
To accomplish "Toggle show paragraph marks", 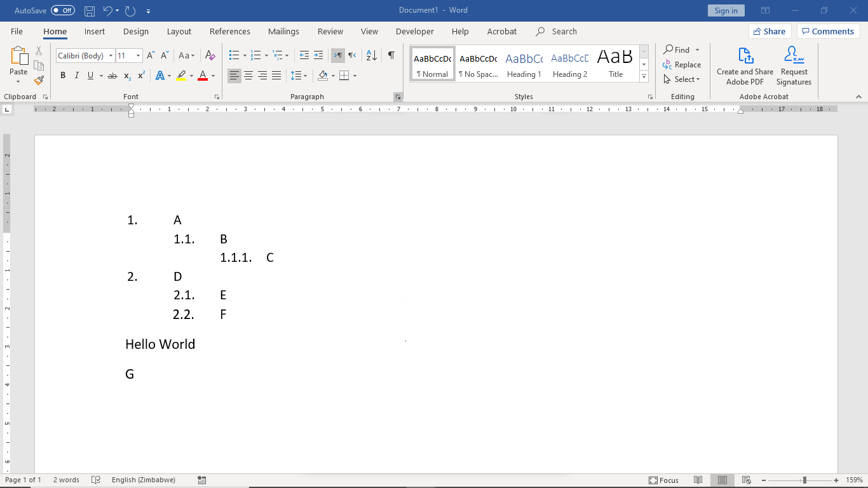I will (x=391, y=56).
